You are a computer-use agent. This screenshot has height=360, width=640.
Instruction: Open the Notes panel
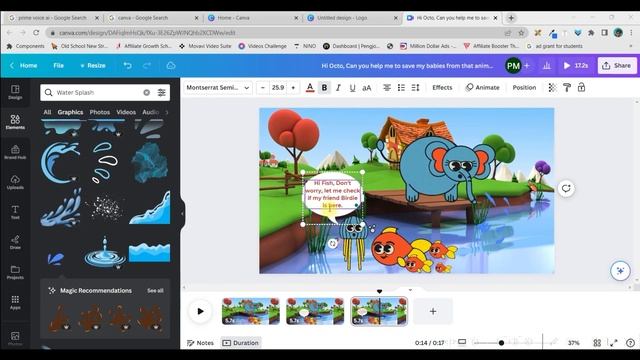(x=200, y=343)
